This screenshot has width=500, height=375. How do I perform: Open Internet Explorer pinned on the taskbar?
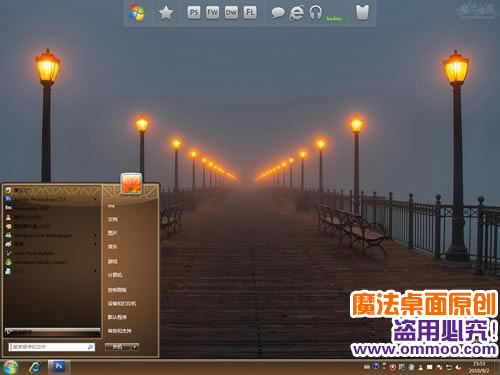pos(35,367)
